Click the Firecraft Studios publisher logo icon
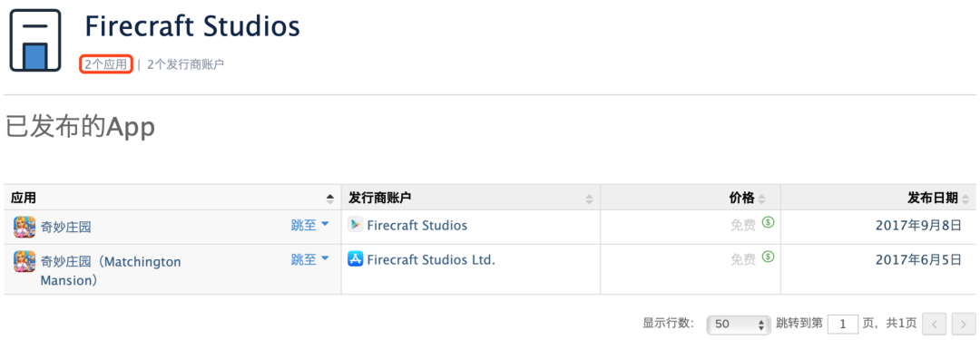980x340 pixels. click(x=35, y=40)
